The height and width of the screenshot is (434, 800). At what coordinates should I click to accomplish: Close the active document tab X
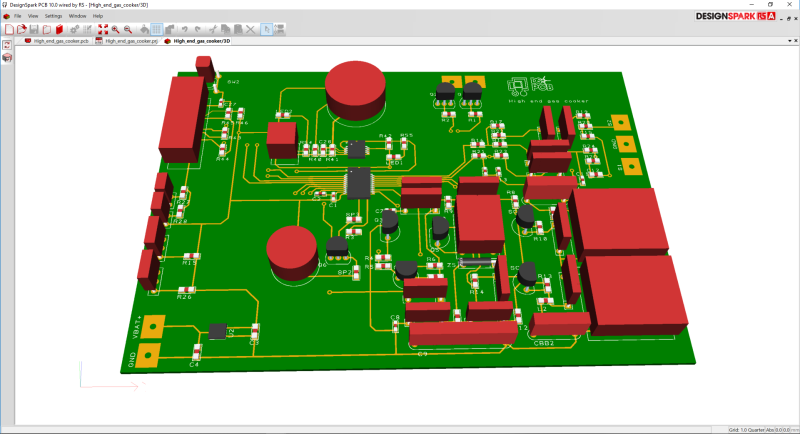pyautogui.click(x=795, y=41)
